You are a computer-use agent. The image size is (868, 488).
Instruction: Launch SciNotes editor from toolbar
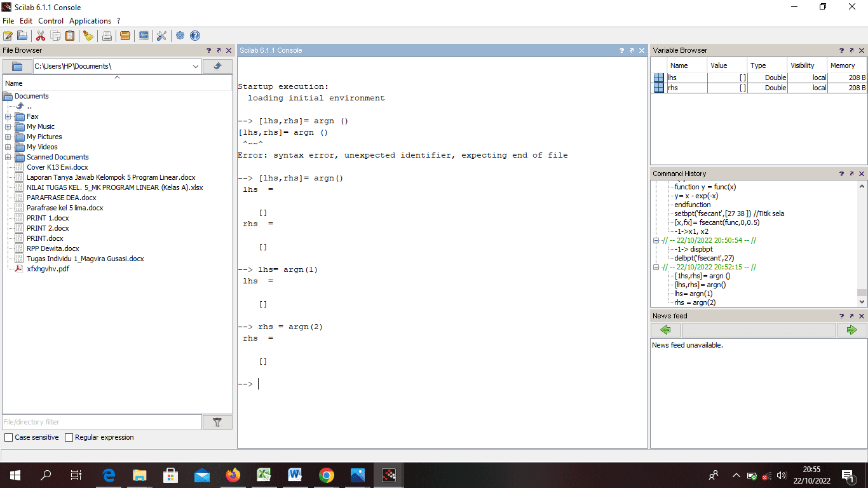(8, 36)
